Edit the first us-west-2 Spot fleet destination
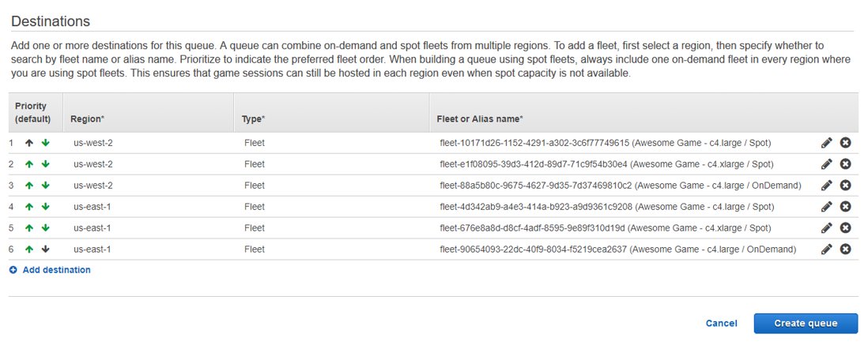 (827, 143)
